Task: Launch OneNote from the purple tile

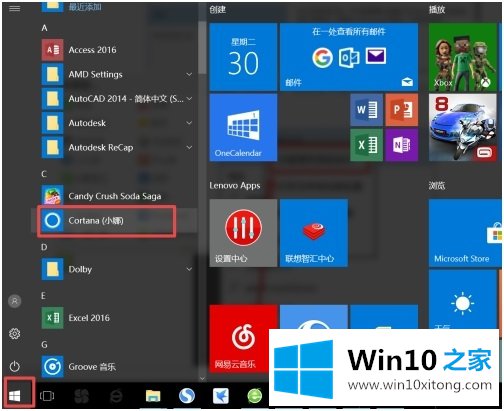Action: 402,145
